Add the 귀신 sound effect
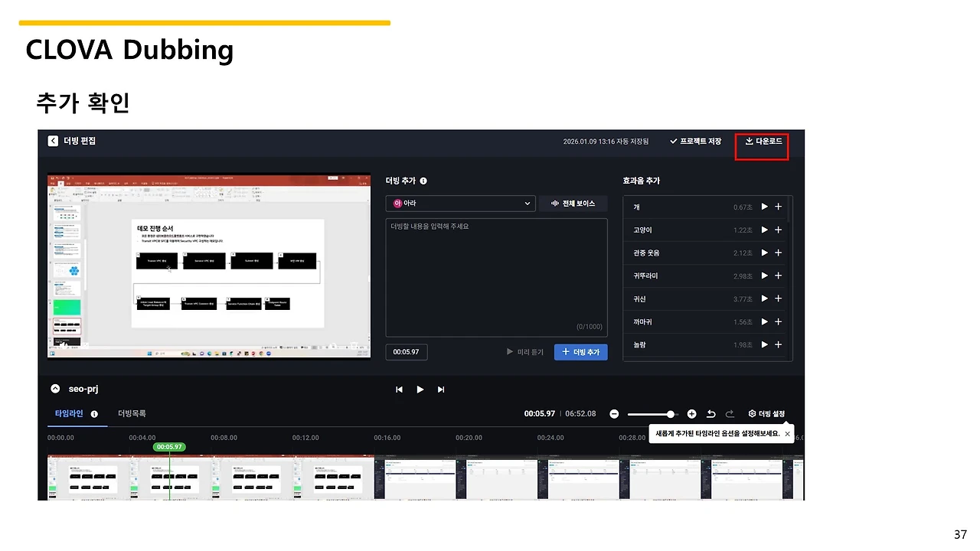The image size is (980, 551). [x=778, y=298]
